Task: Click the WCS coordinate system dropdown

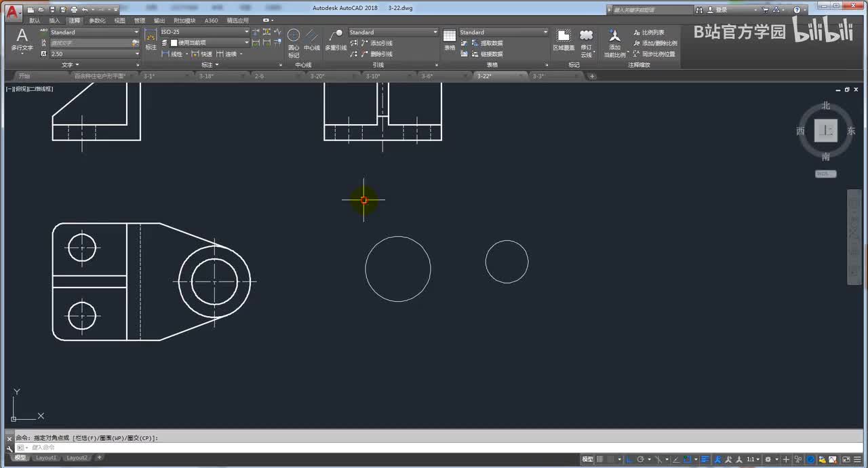Action: tap(825, 174)
